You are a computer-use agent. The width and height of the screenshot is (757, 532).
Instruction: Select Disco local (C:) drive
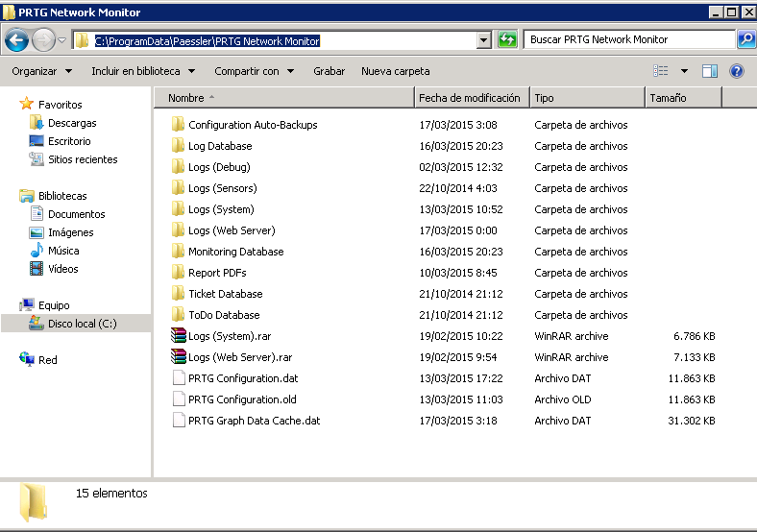(x=82, y=324)
